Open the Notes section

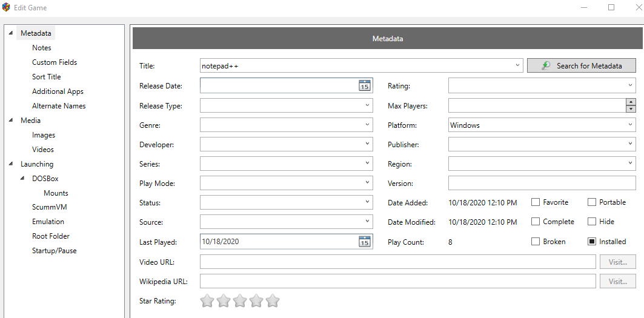coord(41,48)
